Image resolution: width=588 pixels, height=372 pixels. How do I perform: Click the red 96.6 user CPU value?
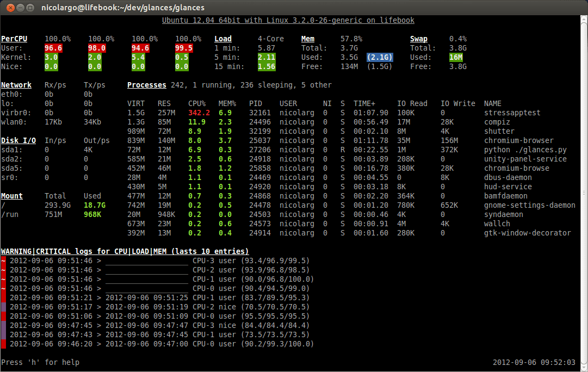click(x=53, y=48)
